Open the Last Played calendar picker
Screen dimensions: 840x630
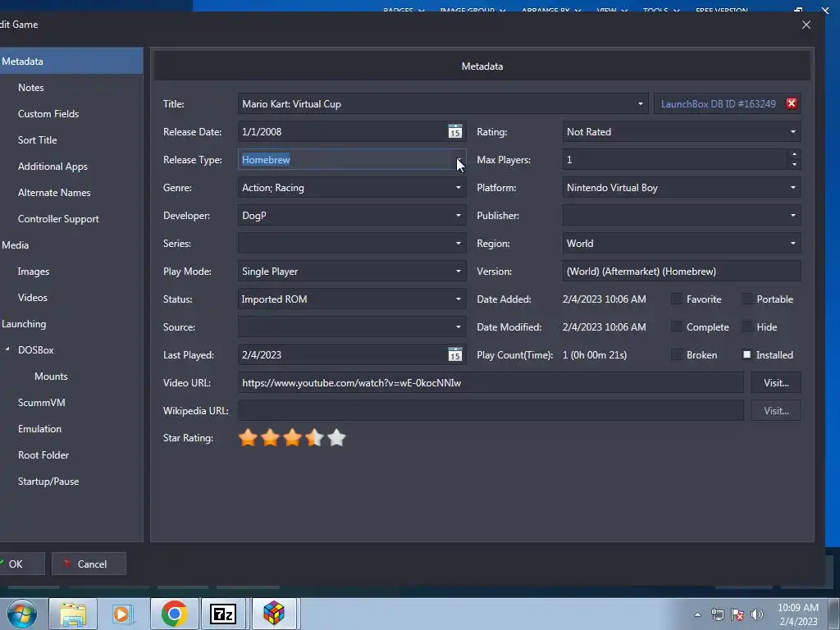(x=454, y=354)
